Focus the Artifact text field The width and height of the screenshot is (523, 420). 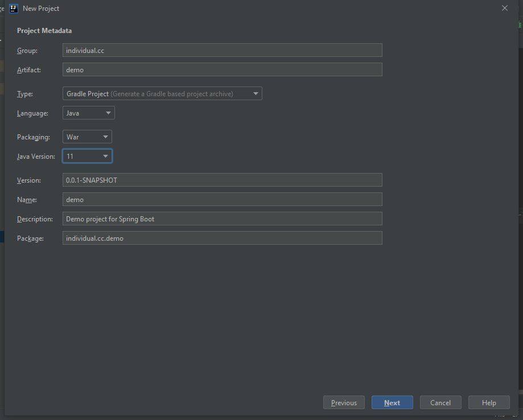point(222,70)
